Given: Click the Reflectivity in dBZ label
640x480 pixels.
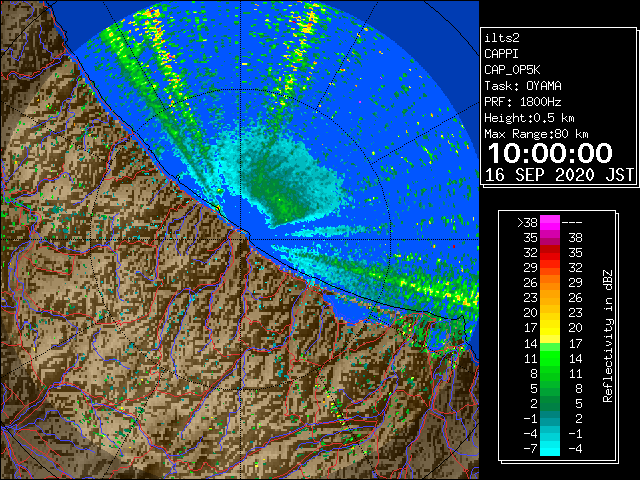Looking at the screenshot, I should click(608, 336).
